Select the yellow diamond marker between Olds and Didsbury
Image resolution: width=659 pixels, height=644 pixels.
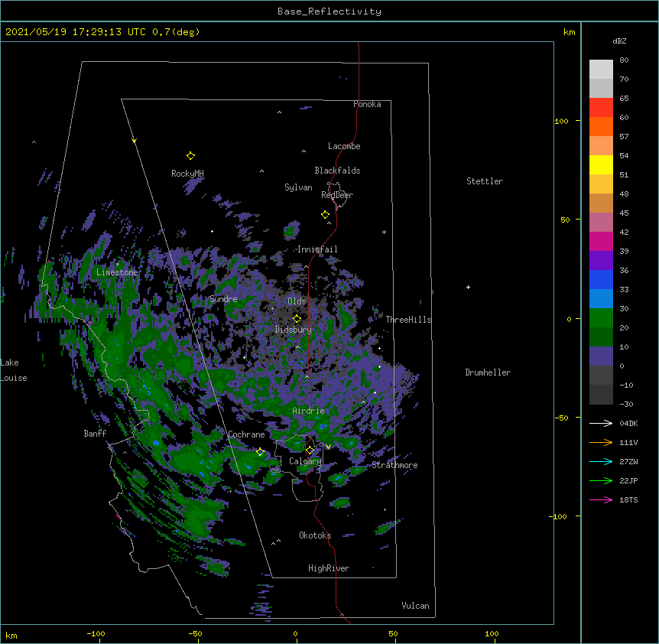tap(297, 318)
